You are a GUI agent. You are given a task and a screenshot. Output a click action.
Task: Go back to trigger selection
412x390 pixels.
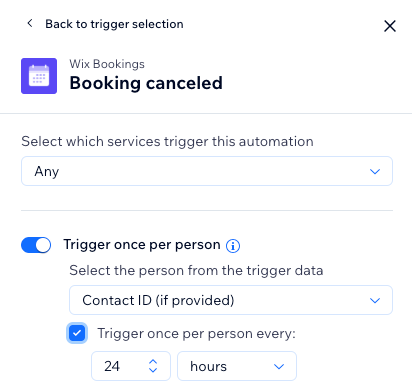[x=114, y=24]
